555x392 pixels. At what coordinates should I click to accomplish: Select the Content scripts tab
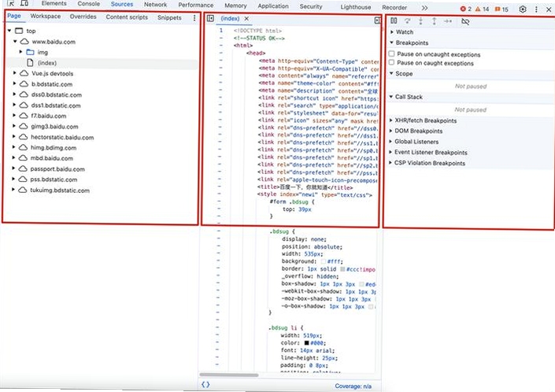pos(127,17)
